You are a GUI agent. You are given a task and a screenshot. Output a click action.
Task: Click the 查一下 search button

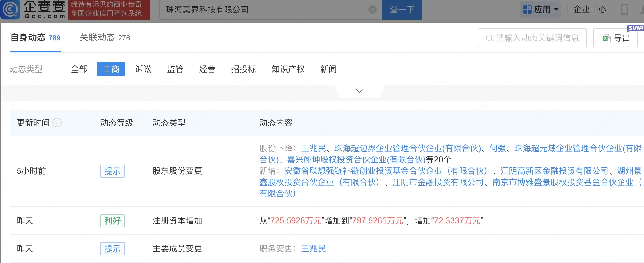(x=402, y=10)
